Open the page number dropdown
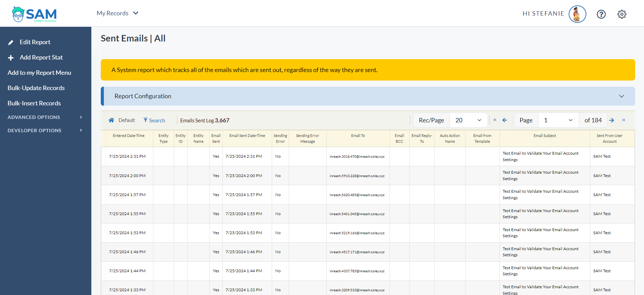The height and width of the screenshot is (295, 644). click(x=558, y=120)
